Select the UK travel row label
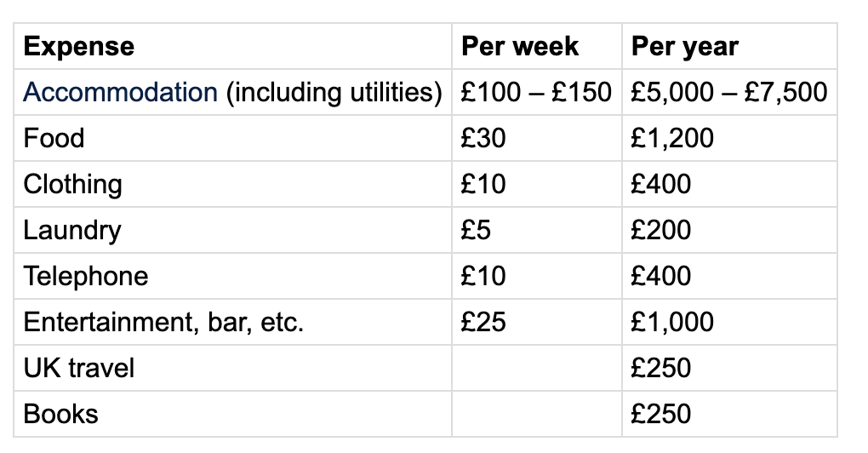 [79, 368]
